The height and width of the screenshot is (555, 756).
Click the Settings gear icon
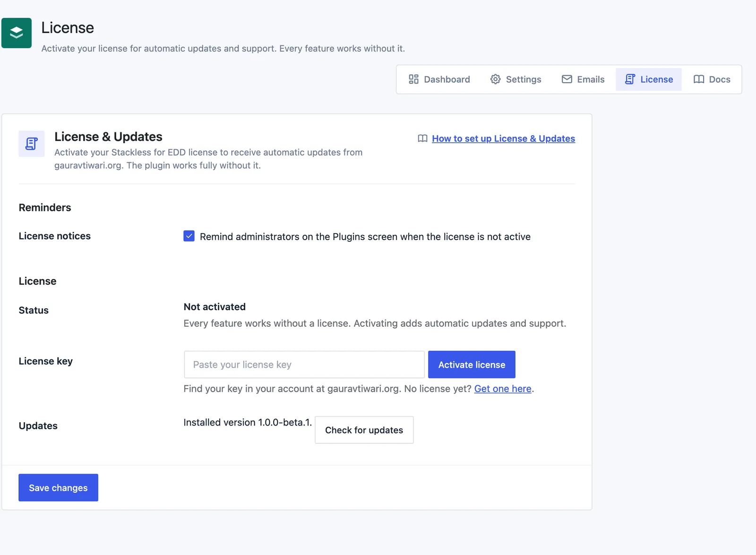click(495, 79)
